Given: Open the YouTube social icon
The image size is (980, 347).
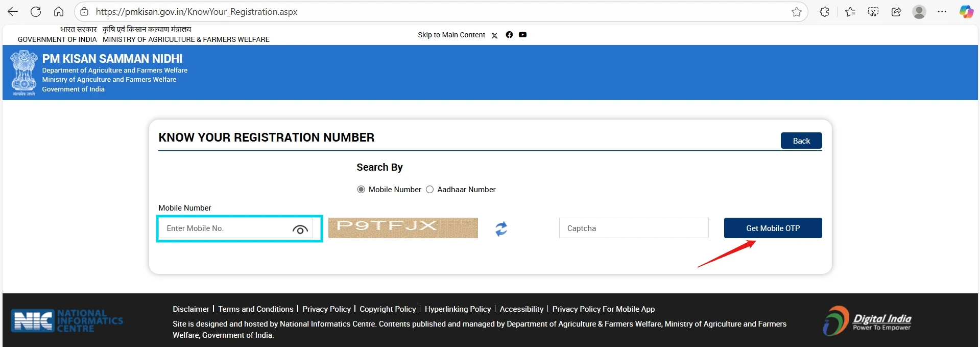Looking at the screenshot, I should coord(522,35).
